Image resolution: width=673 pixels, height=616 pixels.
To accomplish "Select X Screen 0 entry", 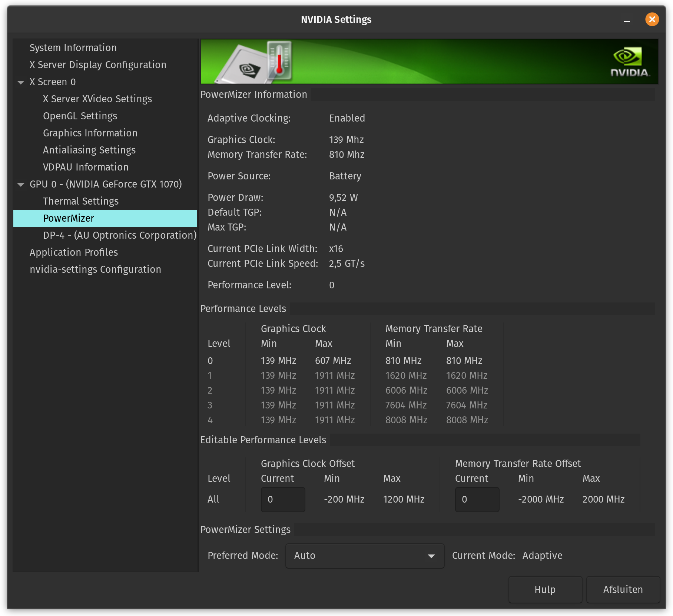I will coord(53,82).
